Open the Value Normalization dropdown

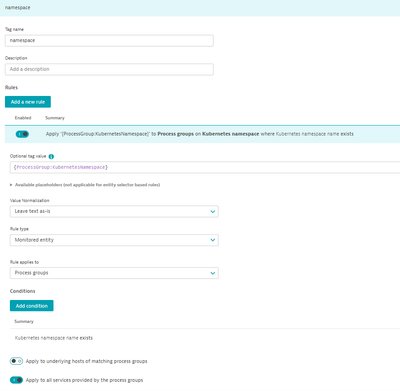[x=114, y=211]
